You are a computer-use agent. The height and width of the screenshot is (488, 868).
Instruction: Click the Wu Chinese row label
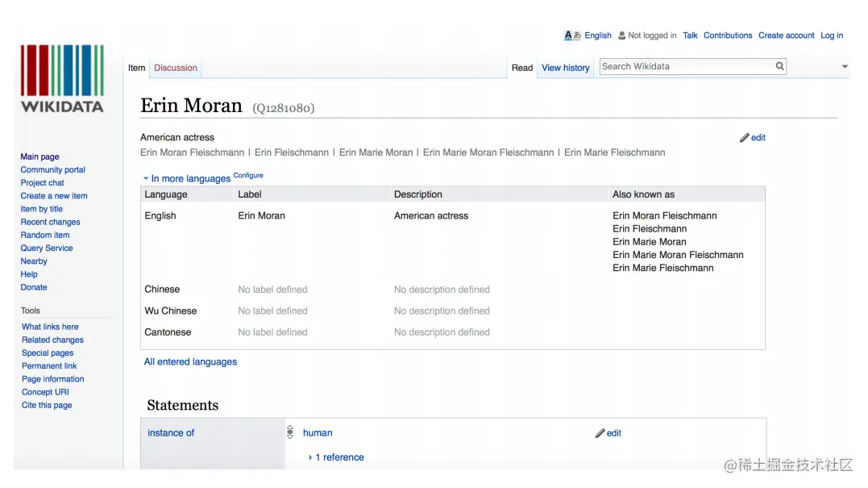171,311
